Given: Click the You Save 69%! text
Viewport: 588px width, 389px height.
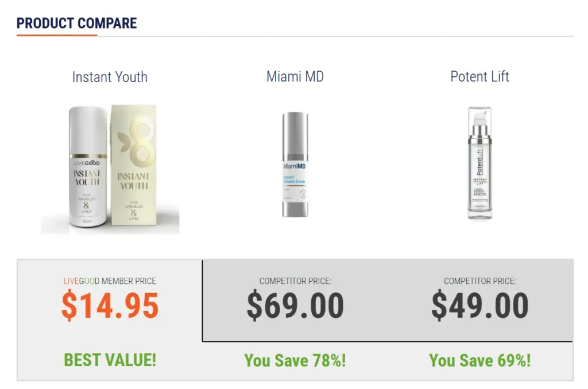Looking at the screenshot, I should 479,360.
